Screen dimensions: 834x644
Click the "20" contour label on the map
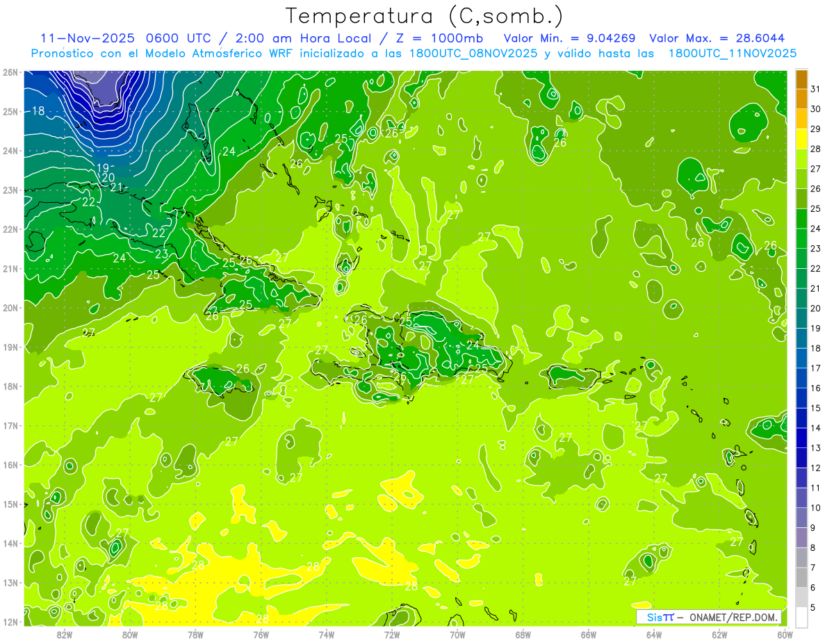(108, 178)
